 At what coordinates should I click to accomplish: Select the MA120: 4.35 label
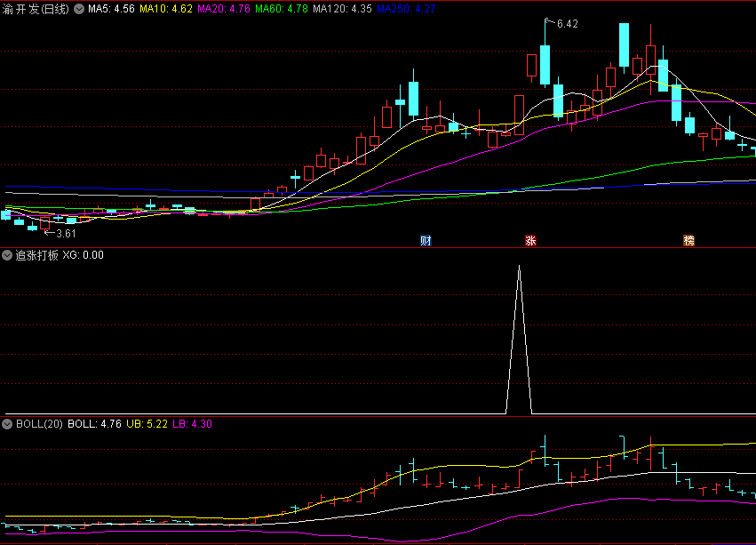point(342,9)
